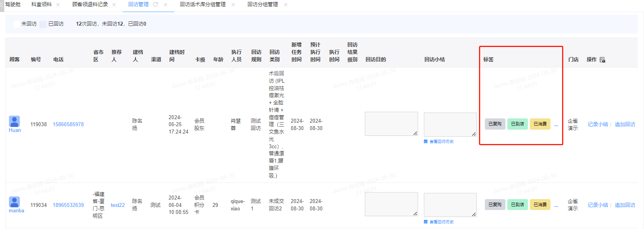Close the 科室领料 tab

58,5
